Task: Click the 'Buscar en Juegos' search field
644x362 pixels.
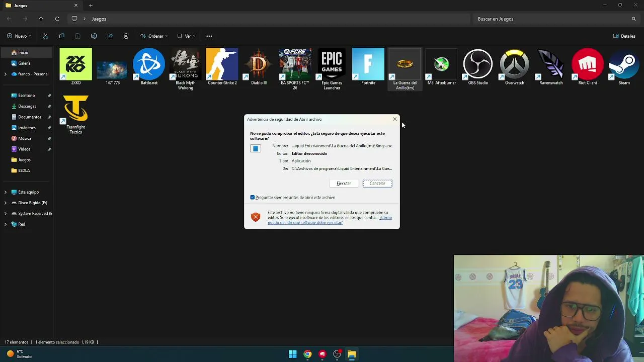Action: coord(556,19)
